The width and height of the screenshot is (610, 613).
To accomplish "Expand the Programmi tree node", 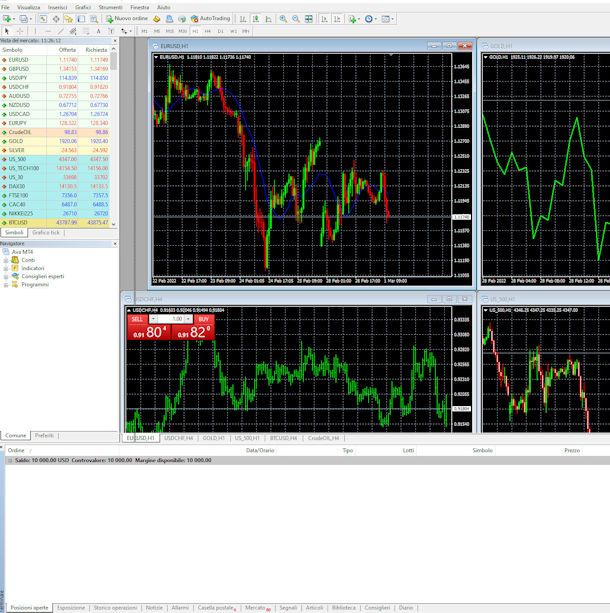I will [6, 285].
